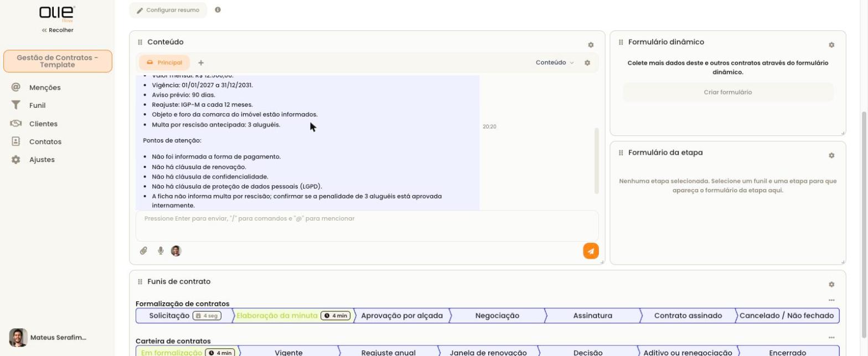
Task: Click the chat messages scrollbar
Action: click(596, 160)
